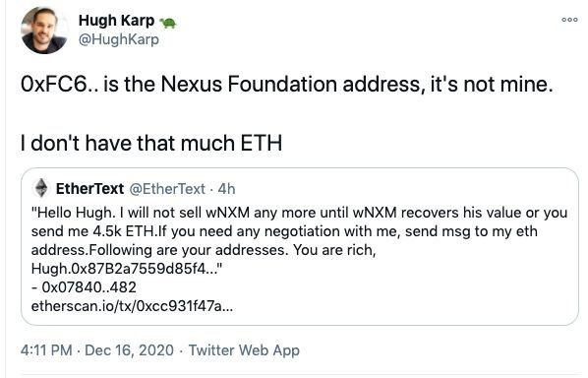This screenshot has height=378, width=588.
Task: Click the quoted tweet's 4h timestamp
Action: pos(226,189)
